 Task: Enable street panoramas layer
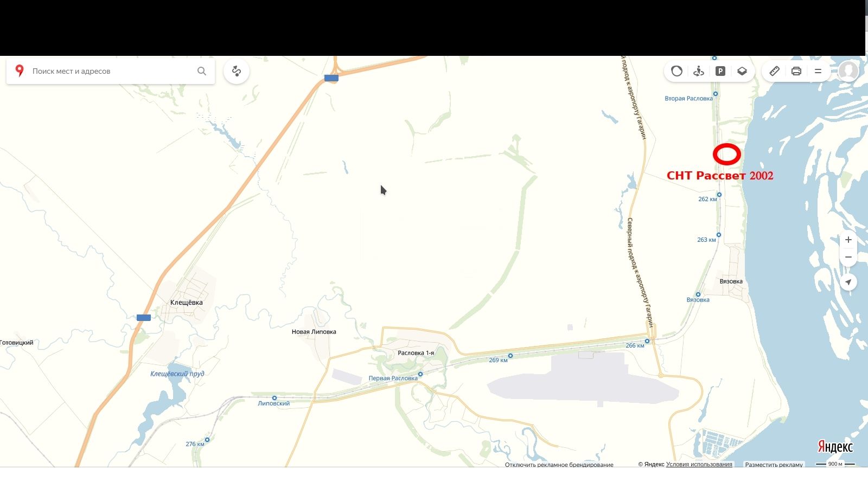tap(699, 71)
